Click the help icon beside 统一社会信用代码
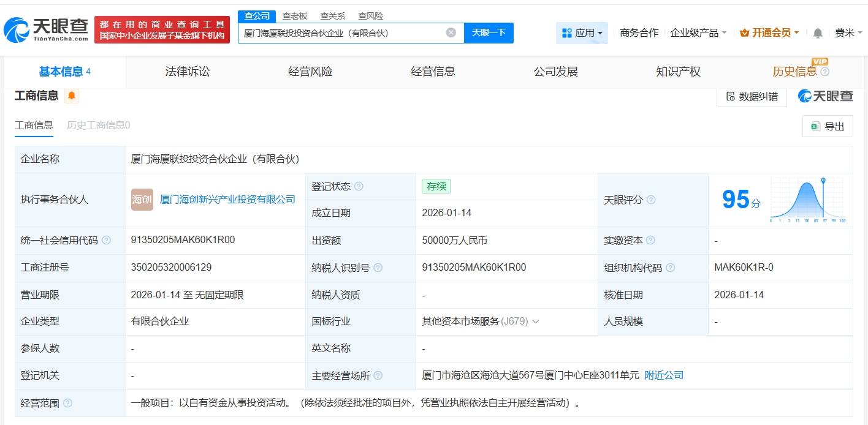Screen dimensions: 868x425 click(x=107, y=241)
